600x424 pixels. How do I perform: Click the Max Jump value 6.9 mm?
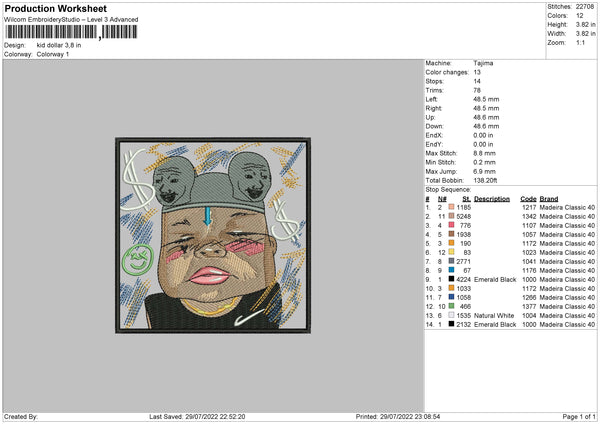tap(484, 171)
